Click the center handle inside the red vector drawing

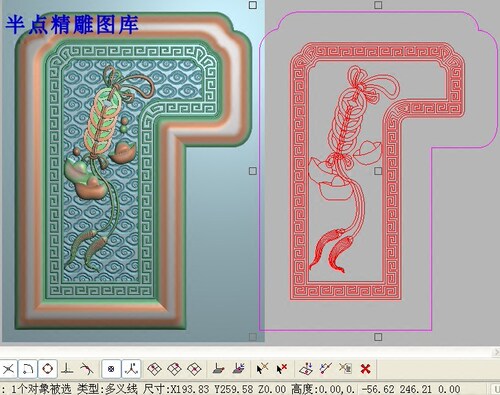[x=378, y=171]
